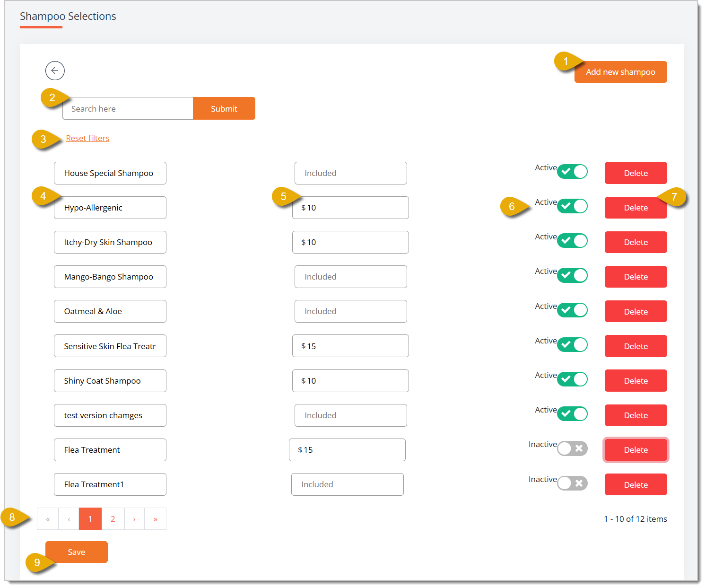This screenshot has height=588, width=705.
Task: Enable the Flea Treatment inactive toggle
Action: pos(572,448)
